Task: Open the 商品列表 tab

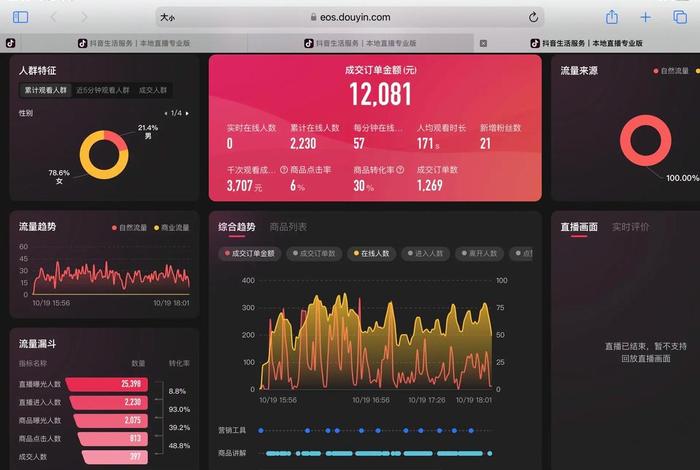Action: (x=288, y=227)
